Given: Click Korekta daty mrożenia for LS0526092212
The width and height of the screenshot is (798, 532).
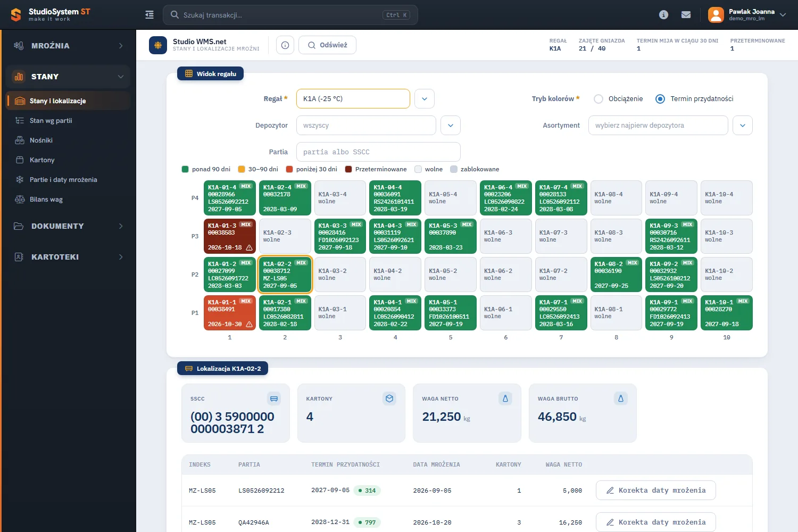Looking at the screenshot, I should [656, 491].
